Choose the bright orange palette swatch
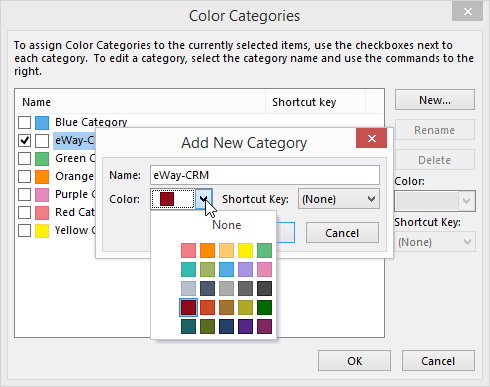The width and height of the screenshot is (490, 387). click(x=207, y=251)
